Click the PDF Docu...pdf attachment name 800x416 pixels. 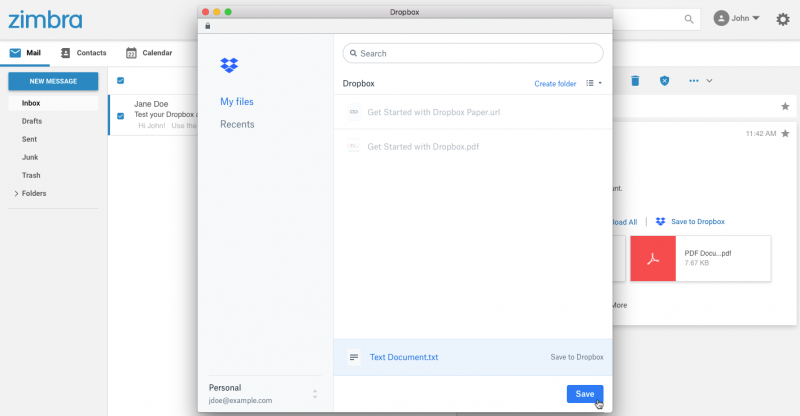tap(708, 253)
